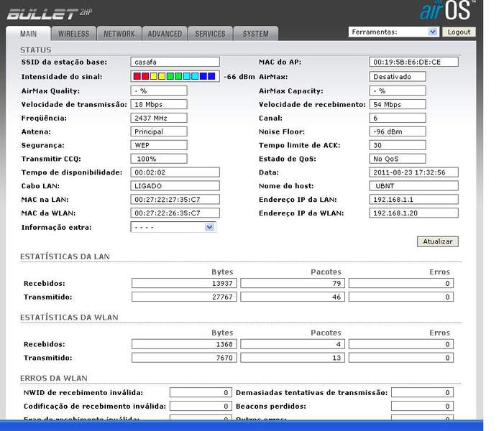The height and width of the screenshot is (431, 504).
Task: Switch to the SYSTEM tab
Action: (x=256, y=34)
